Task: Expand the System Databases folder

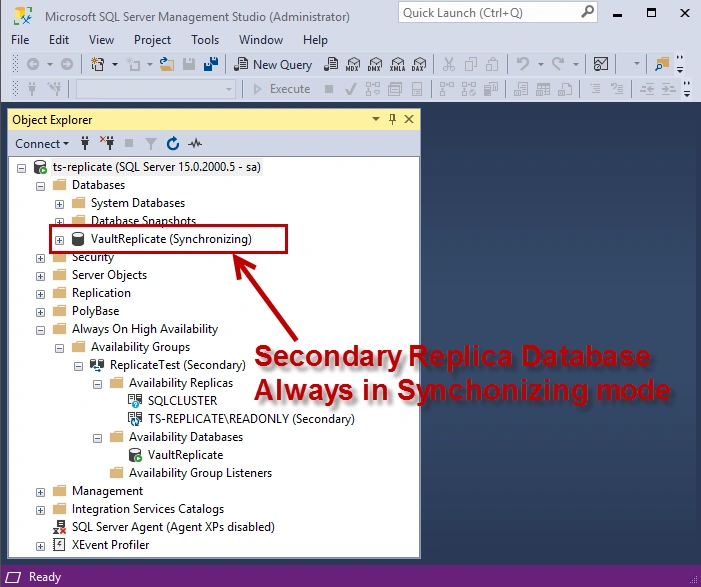Action: [59, 204]
